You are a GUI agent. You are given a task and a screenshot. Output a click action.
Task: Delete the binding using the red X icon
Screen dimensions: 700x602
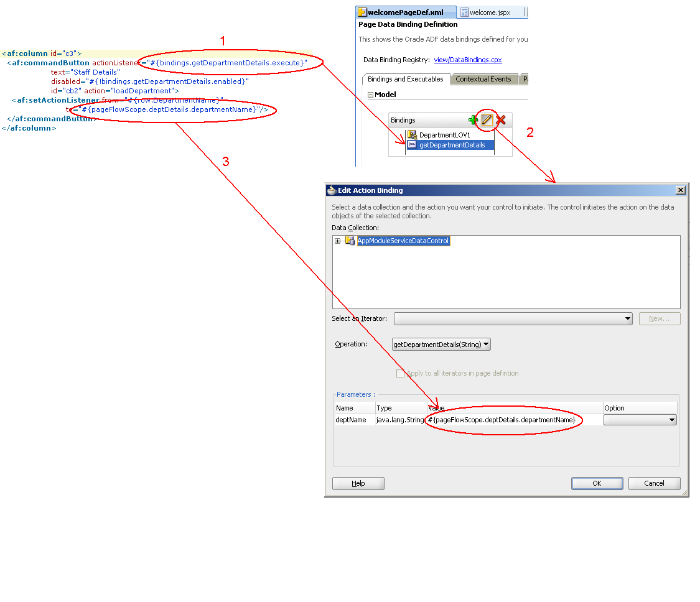pos(501,119)
